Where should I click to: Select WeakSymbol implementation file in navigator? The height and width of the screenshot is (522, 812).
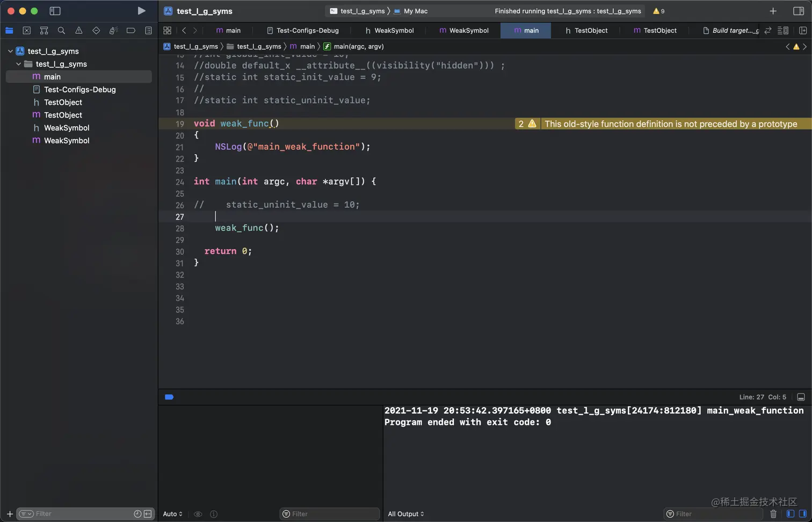click(x=78, y=141)
